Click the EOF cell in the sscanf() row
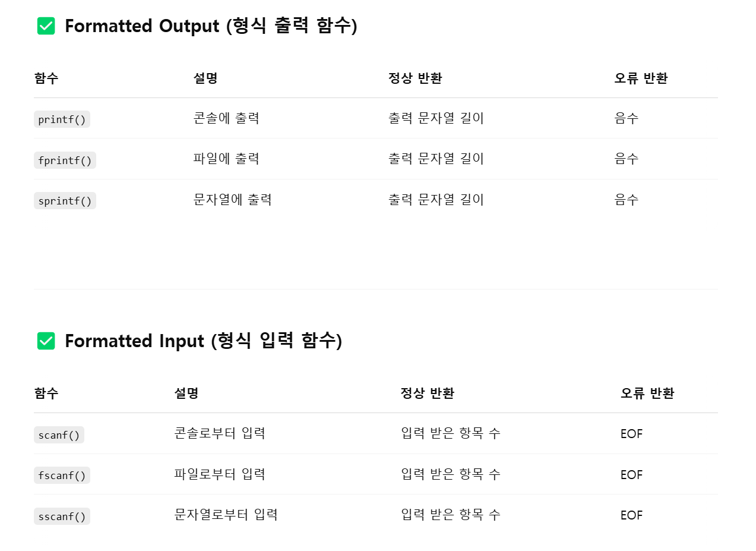This screenshot has height=551, width=756. coord(632,515)
